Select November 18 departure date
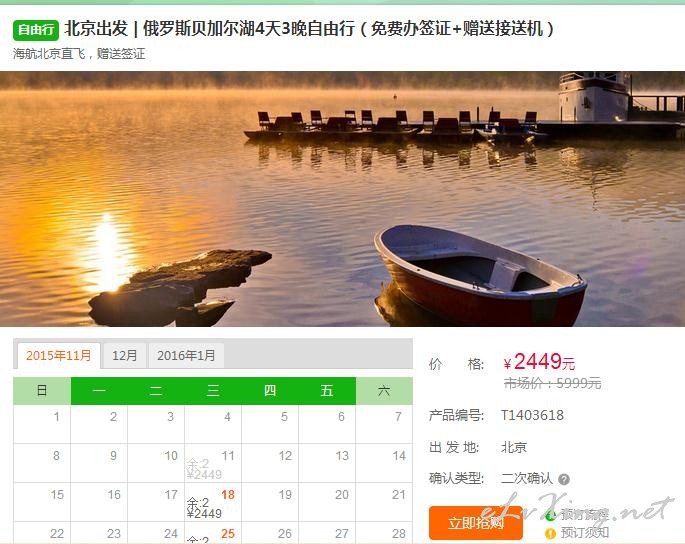This screenshot has width=685, height=544. point(213,502)
